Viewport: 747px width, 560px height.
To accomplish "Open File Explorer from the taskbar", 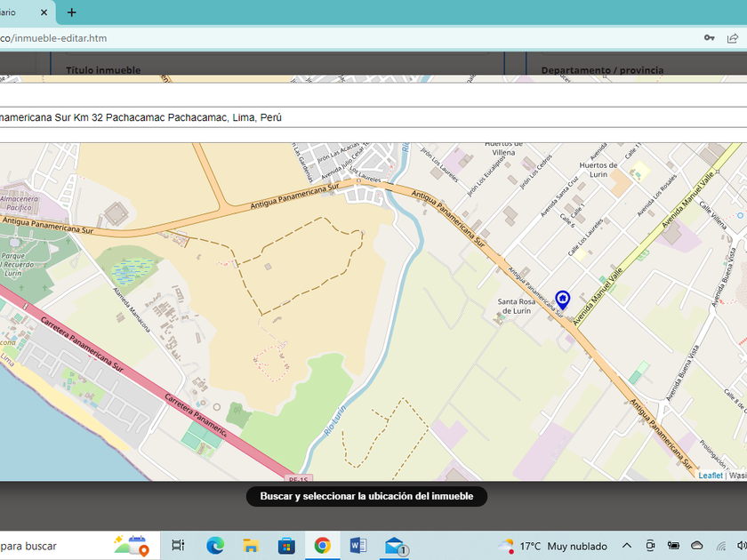I will [x=251, y=545].
